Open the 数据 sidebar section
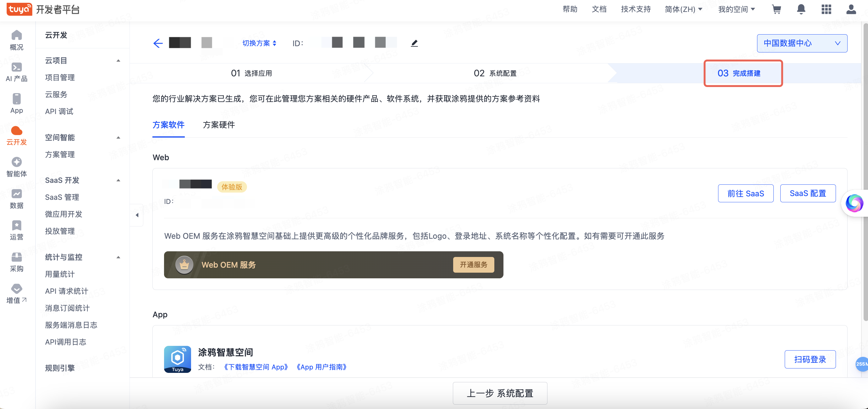868x409 pixels. pyautogui.click(x=17, y=199)
